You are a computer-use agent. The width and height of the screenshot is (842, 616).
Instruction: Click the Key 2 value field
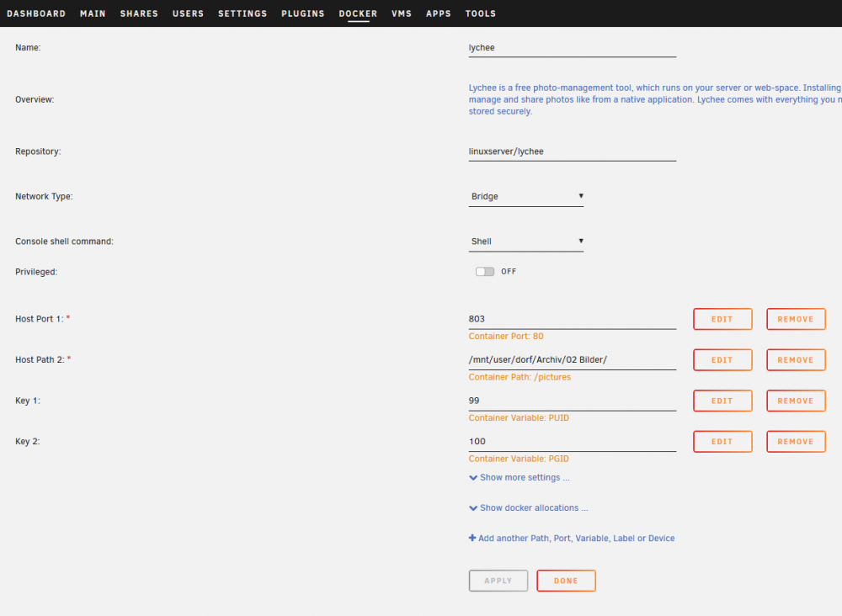tap(573, 442)
